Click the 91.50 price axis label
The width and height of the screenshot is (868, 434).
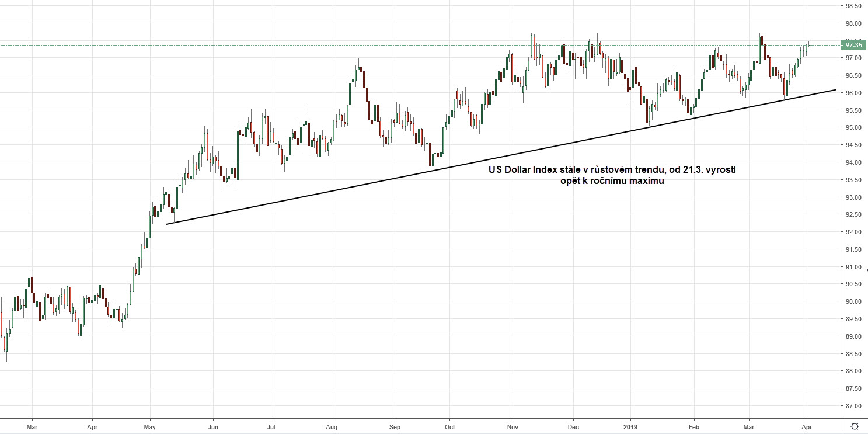pyautogui.click(x=853, y=250)
